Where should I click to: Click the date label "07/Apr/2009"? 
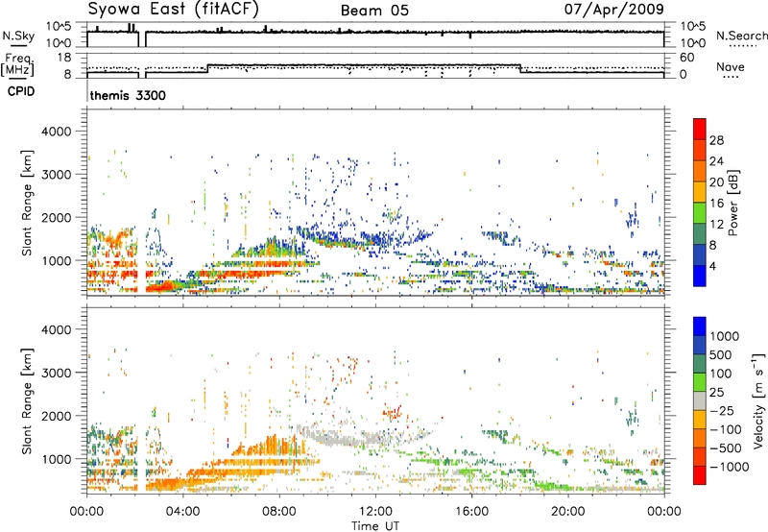[x=614, y=9]
